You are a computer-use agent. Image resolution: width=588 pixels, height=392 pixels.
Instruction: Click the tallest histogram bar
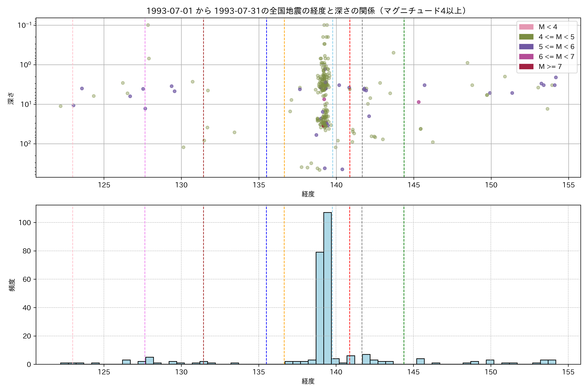(x=327, y=287)
